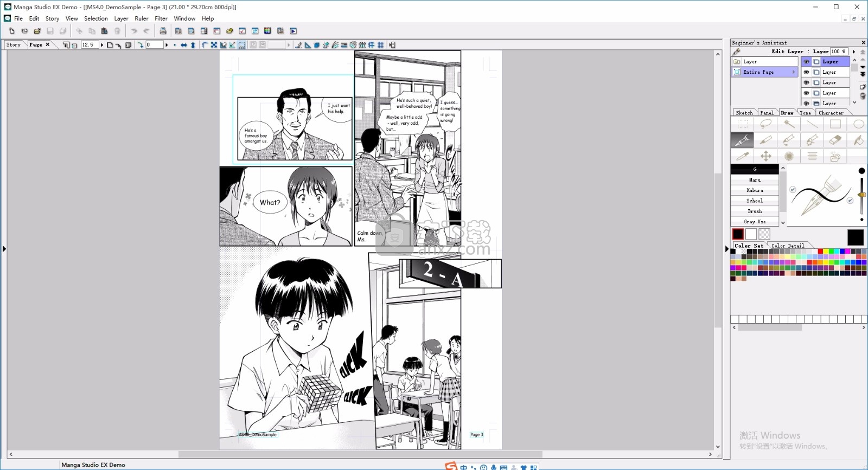Image resolution: width=868 pixels, height=470 pixels.
Task: Click the fit-width horizontal arrows icon
Action: click(184, 45)
